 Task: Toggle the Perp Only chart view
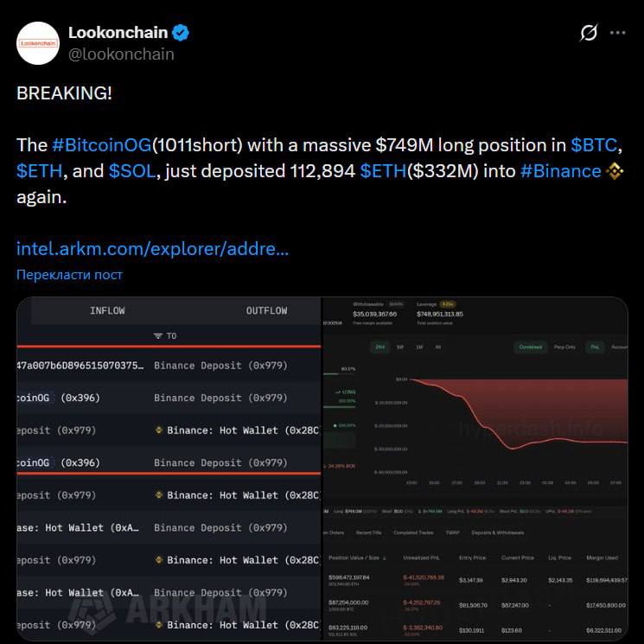(564, 348)
